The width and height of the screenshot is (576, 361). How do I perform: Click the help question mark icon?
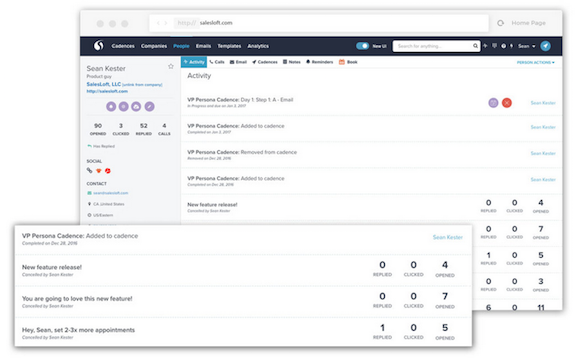(x=504, y=46)
